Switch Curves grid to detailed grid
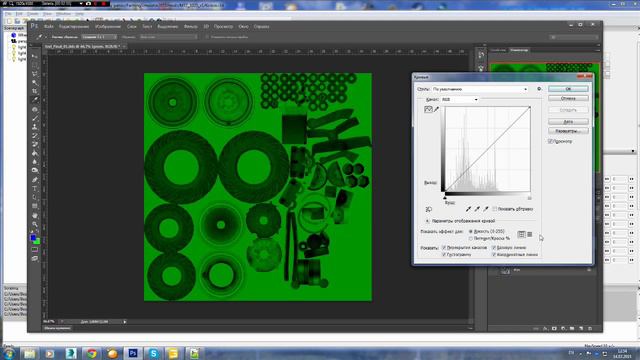The height and width of the screenshot is (360, 640). click(x=529, y=234)
